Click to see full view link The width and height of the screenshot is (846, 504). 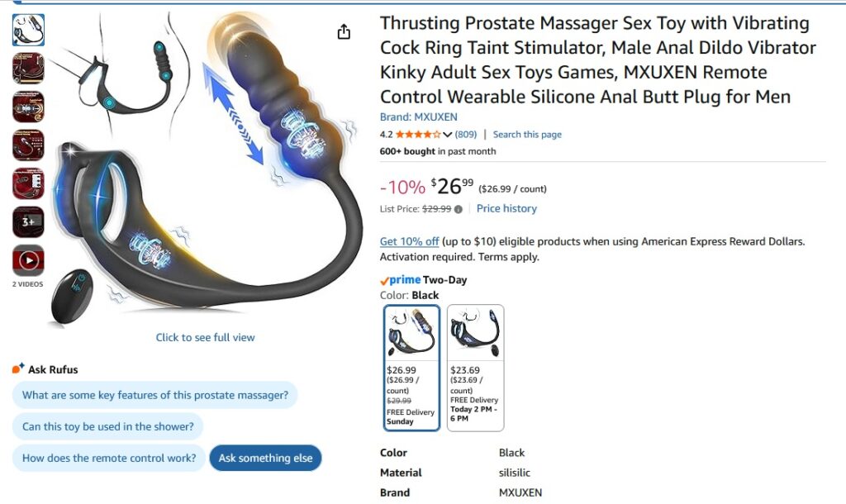(x=205, y=337)
